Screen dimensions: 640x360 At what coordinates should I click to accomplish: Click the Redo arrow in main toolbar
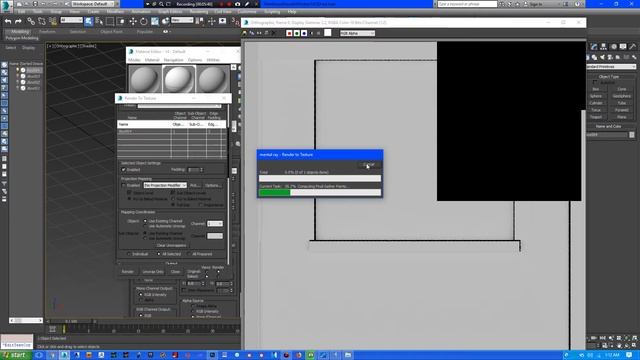(18, 21)
